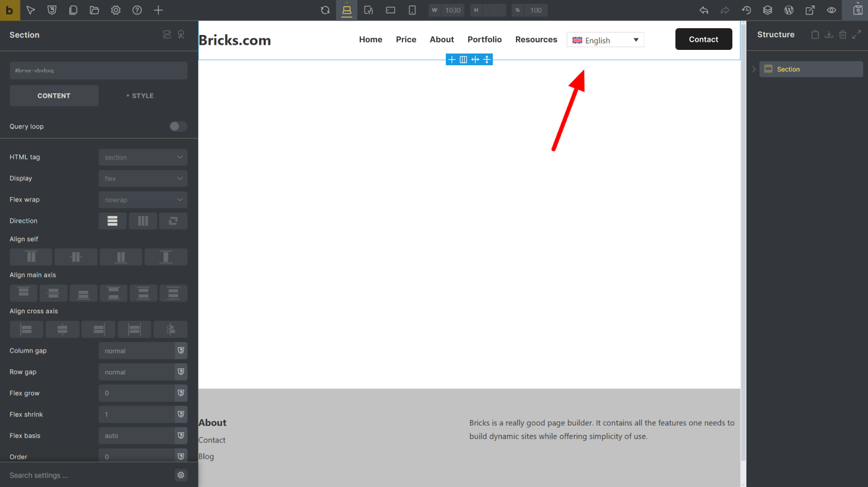Click the Search settings field
The image size is (868, 487).
coord(90,475)
